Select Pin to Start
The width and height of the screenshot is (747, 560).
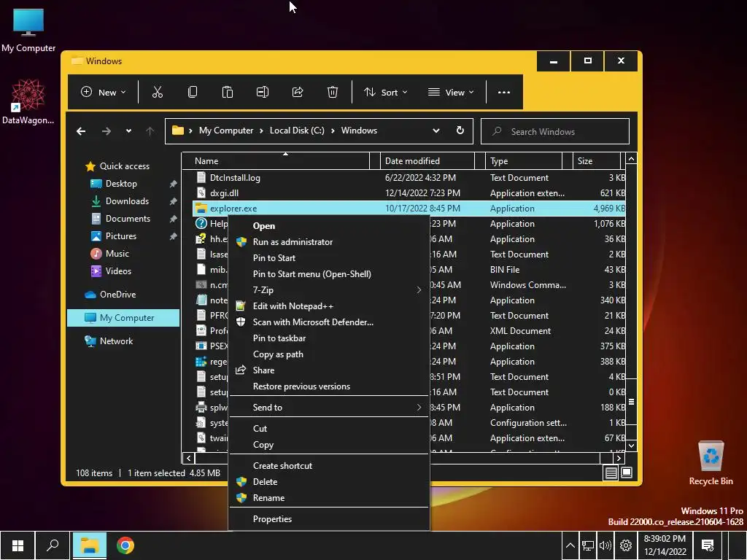coord(329,257)
